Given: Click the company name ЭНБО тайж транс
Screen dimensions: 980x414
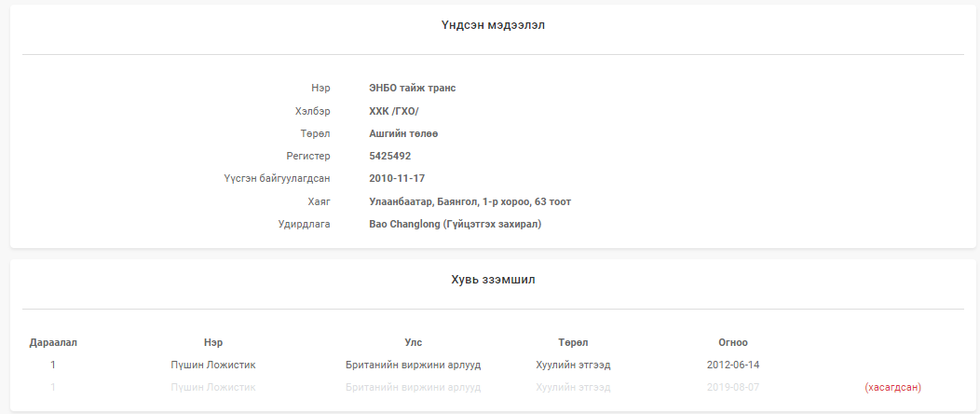Looking at the screenshot, I should coord(412,89).
